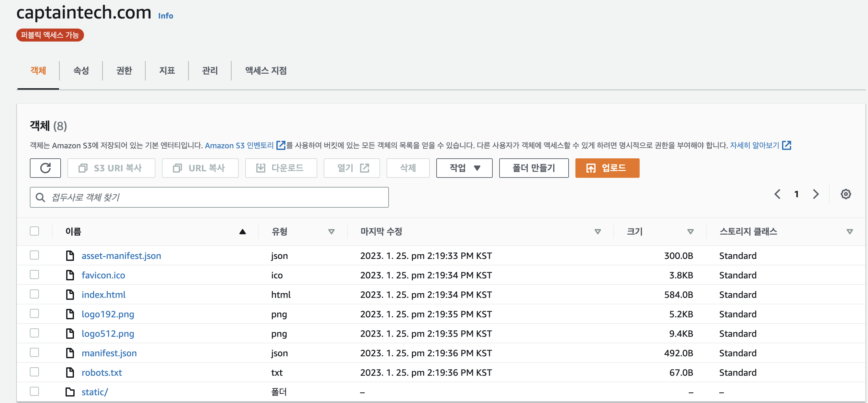
Task: Open the Amazon S3 인벤토리 link
Action: click(x=239, y=145)
